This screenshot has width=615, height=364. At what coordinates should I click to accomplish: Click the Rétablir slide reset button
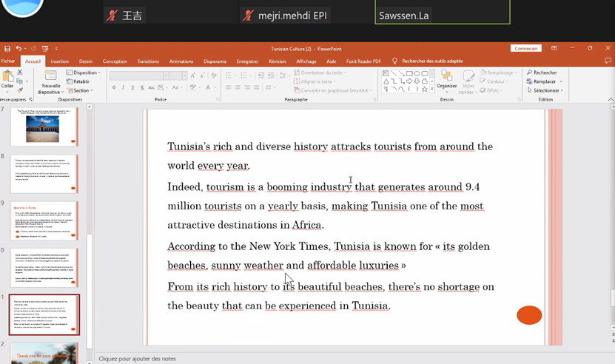point(78,81)
